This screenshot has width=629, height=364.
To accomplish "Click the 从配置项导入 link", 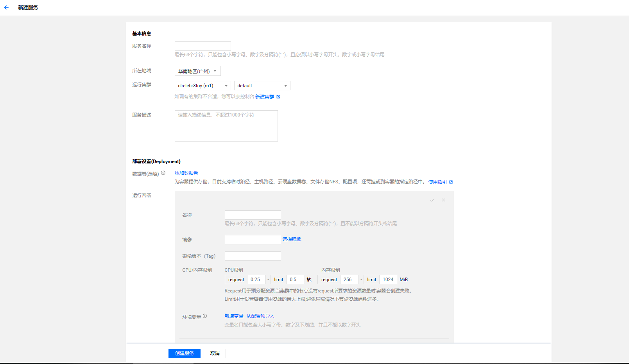I will pyautogui.click(x=260, y=316).
